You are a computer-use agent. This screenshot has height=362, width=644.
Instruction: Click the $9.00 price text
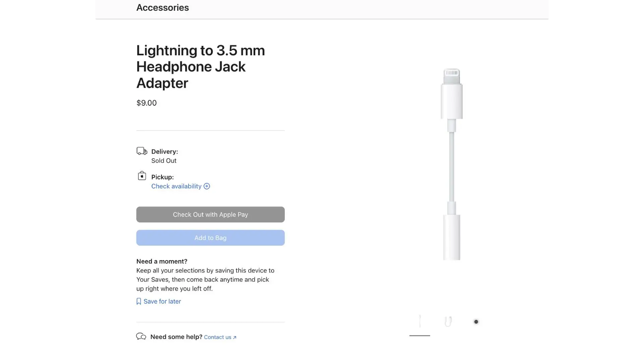(146, 103)
